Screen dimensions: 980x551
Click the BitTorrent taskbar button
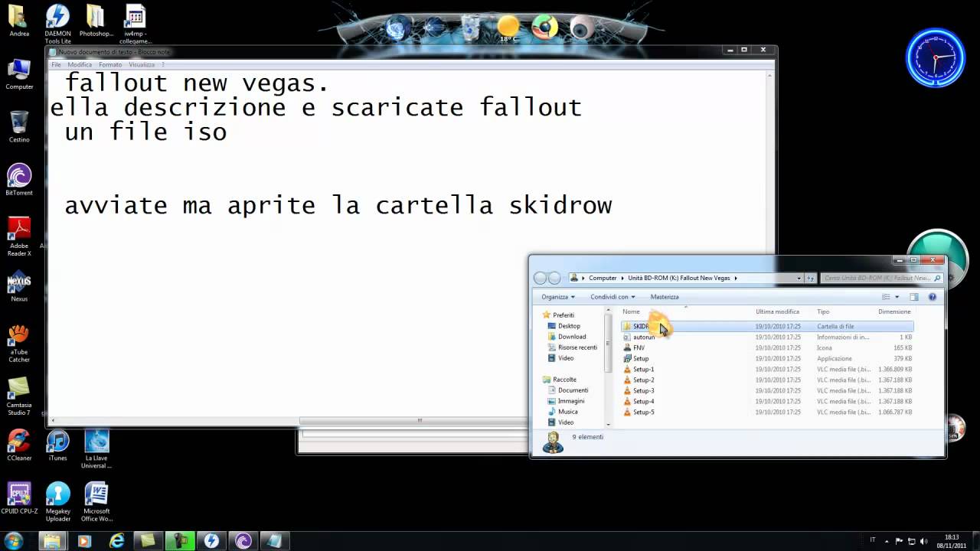coord(243,541)
